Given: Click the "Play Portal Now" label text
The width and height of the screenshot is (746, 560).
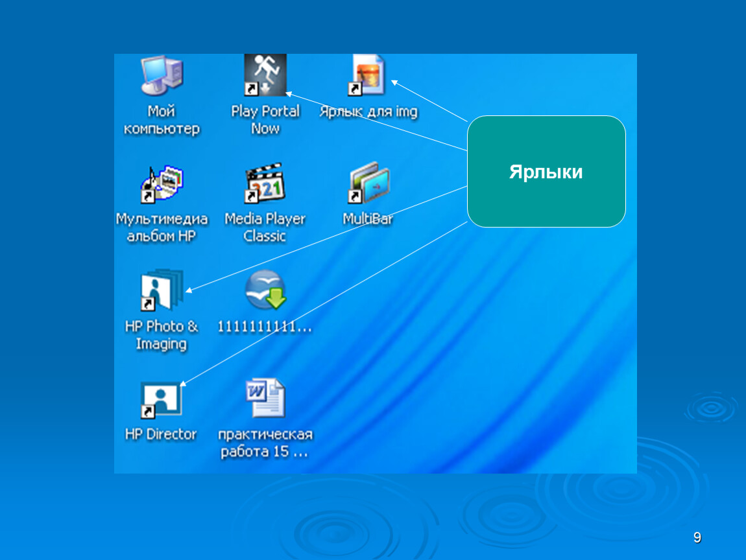Looking at the screenshot, I should coord(265,120).
